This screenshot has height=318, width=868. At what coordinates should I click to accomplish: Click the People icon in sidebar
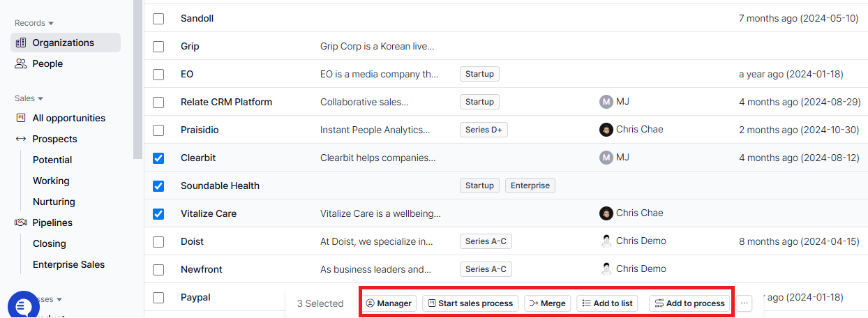pos(21,63)
